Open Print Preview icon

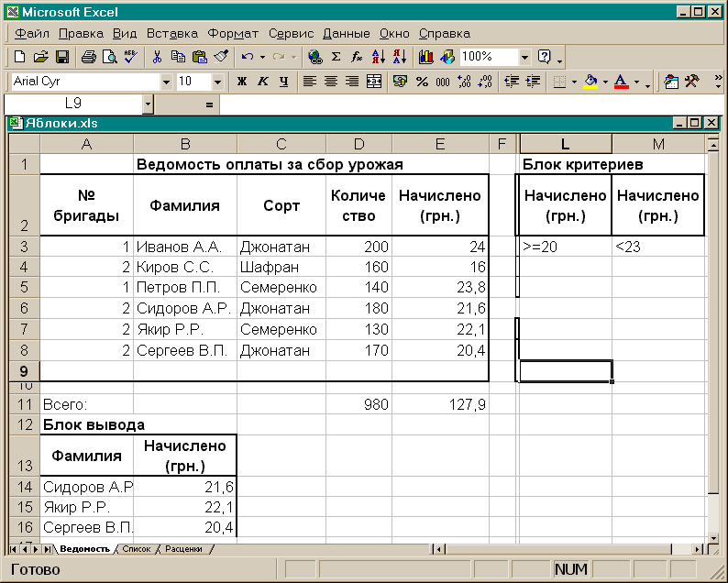click(110, 57)
